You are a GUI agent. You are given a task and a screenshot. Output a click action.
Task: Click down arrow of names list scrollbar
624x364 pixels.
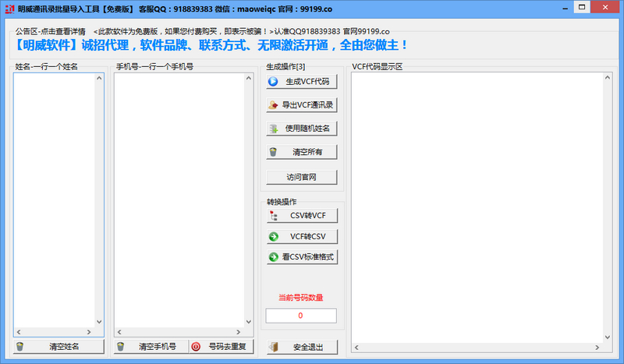99,322
